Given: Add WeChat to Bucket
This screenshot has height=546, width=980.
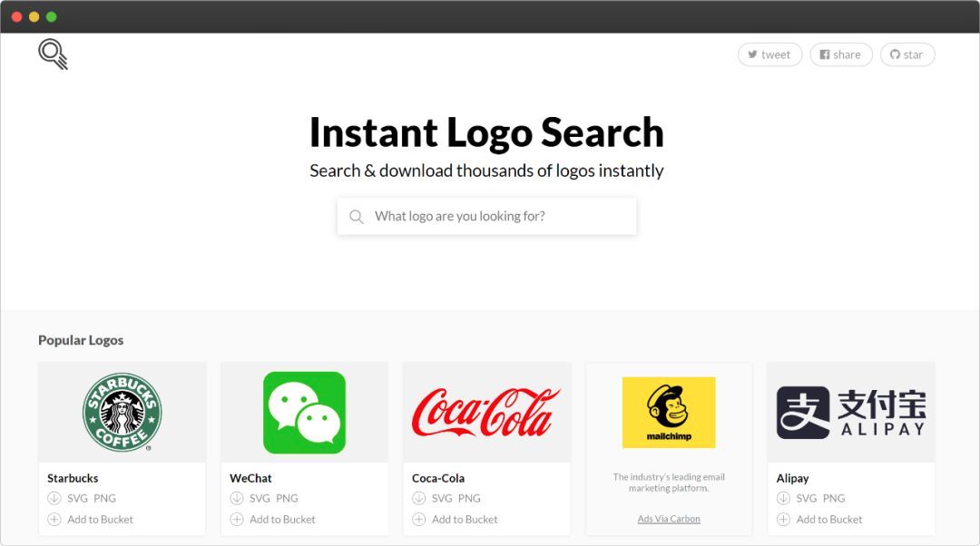Looking at the screenshot, I should pos(282,519).
